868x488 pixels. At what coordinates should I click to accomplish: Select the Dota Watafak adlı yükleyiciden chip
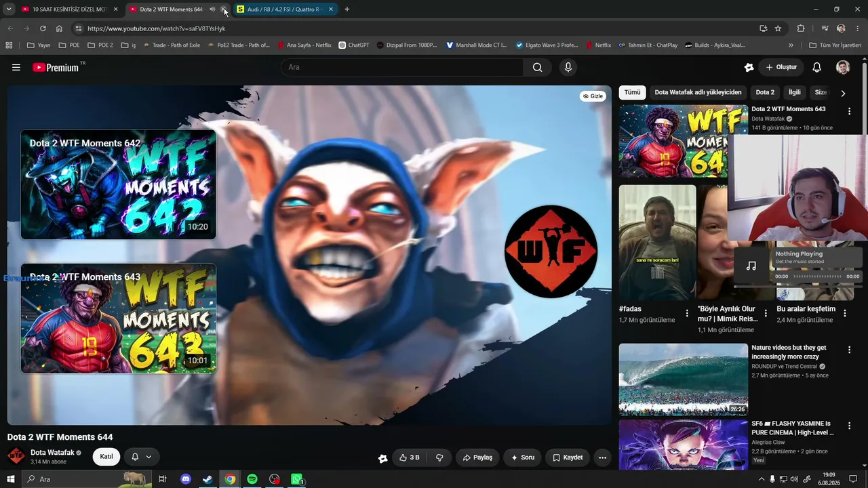[x=698, y=92]
